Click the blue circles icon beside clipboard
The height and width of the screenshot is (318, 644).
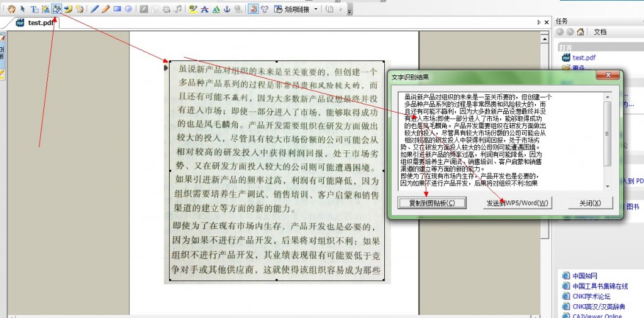click(265, 9)
